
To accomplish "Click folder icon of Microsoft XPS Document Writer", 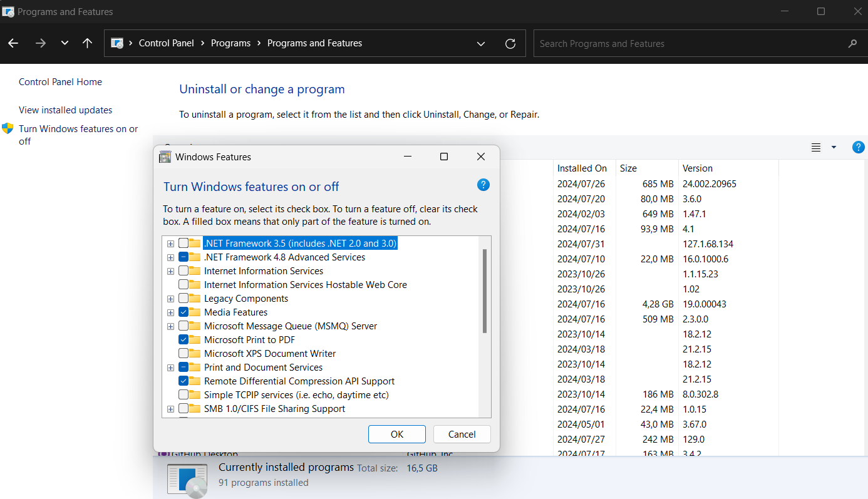I will click(195, 353).
